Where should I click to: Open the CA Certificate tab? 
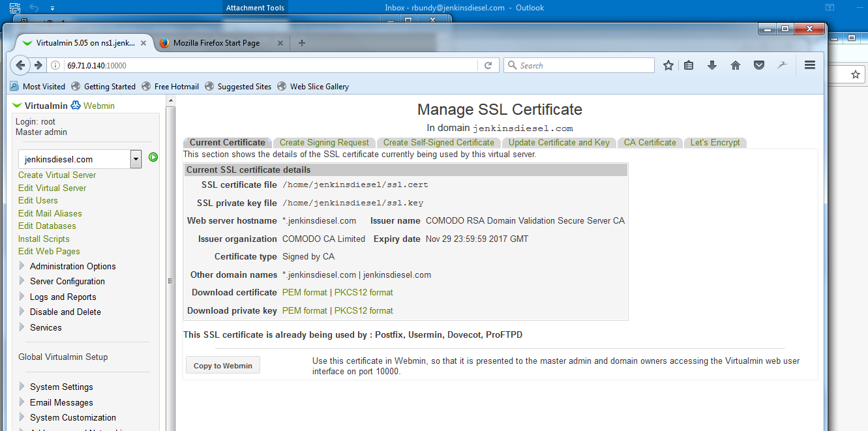coord(650,142)
